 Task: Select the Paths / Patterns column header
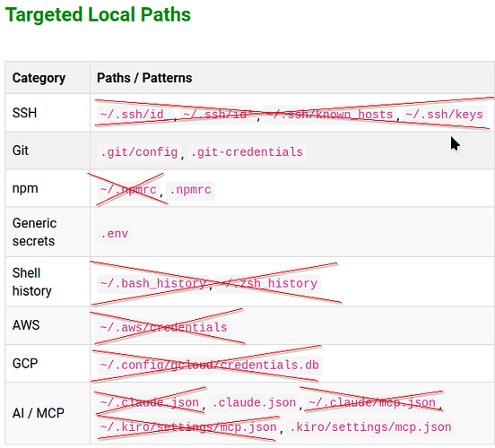point(144,78)
